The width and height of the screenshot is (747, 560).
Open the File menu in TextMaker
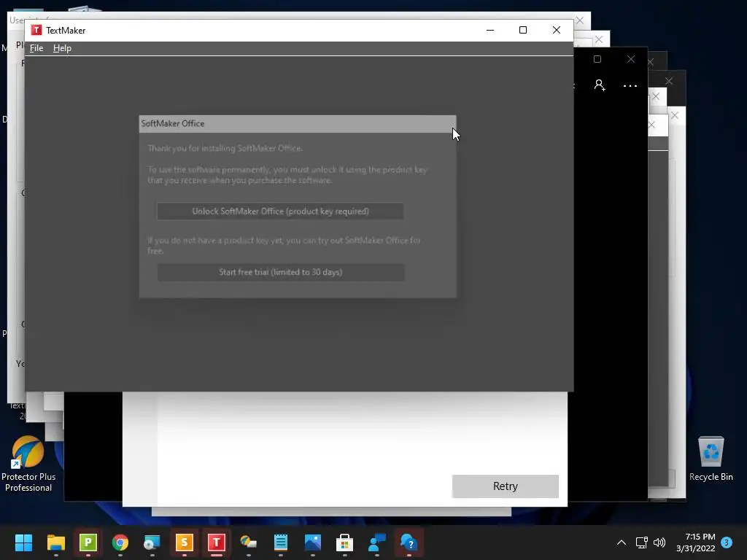pyautogui.click(x=36, y=48)
